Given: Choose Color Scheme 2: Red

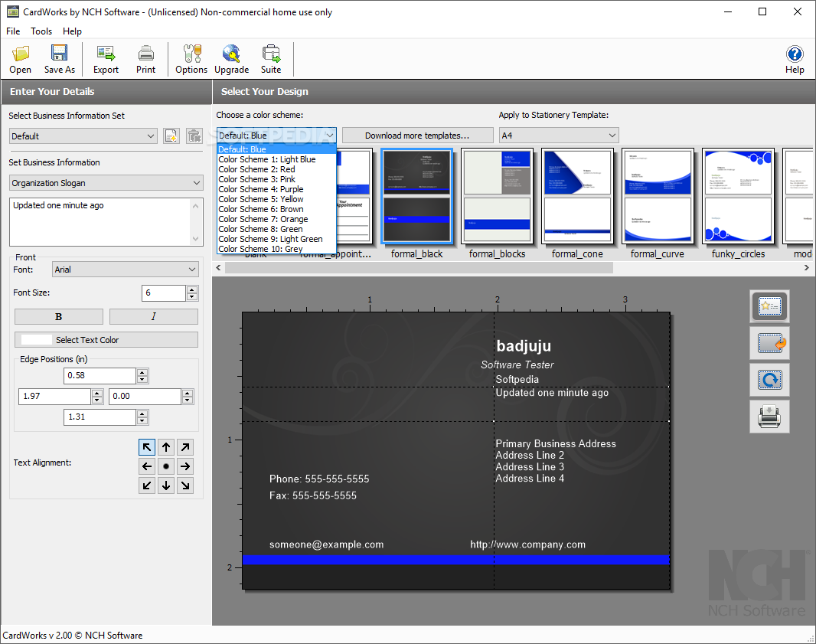Looking at the screenshot, I should pyautogui.click(x=276, y=169).
